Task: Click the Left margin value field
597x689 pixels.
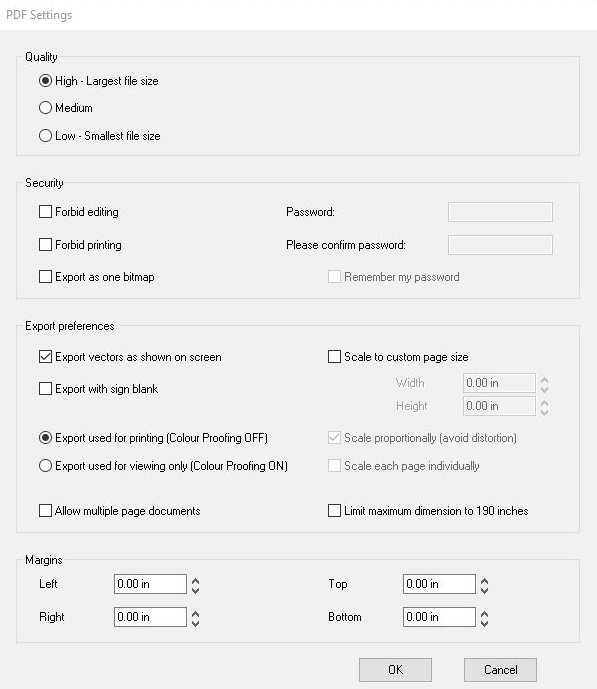Action: click(x=150, y=584)
